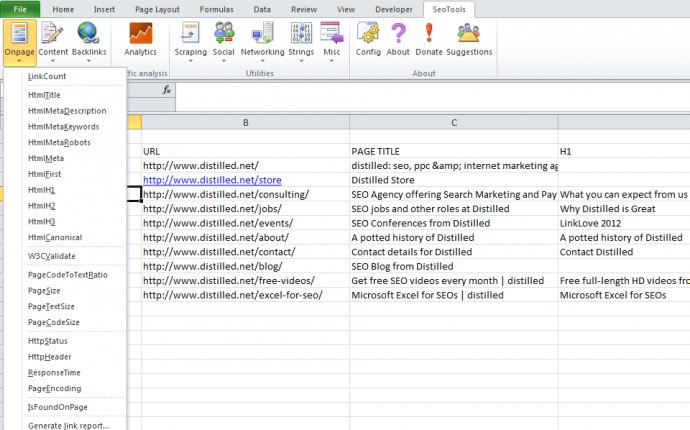
Task: Open the Backlinks globe icon
Action: tap(88, 33)
